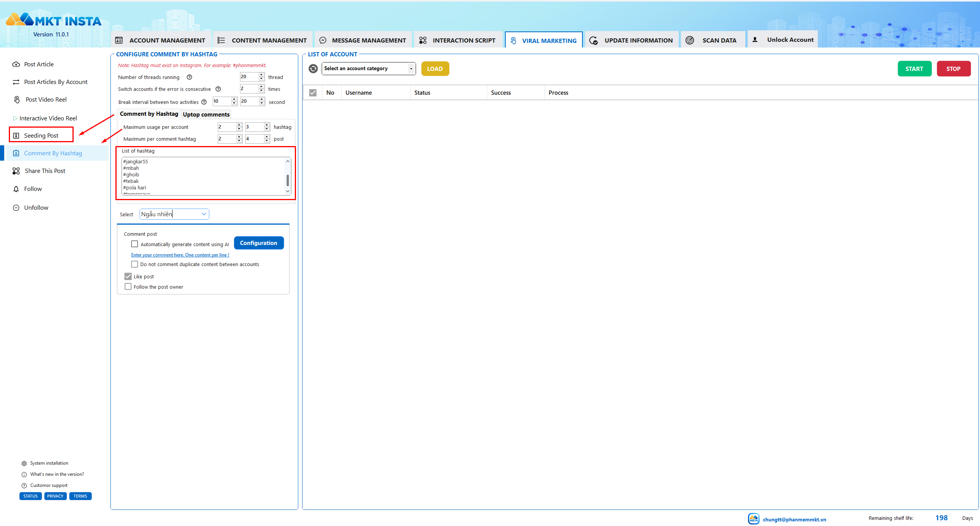Click the System installation gear icon
The image size is (980, 526).
24,464
